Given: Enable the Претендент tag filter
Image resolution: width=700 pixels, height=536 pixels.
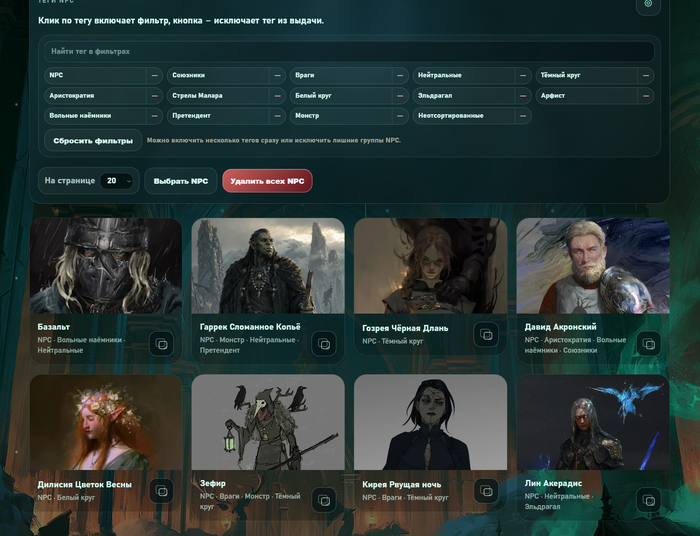Looking at the screenshot, I should coord(218,116).
